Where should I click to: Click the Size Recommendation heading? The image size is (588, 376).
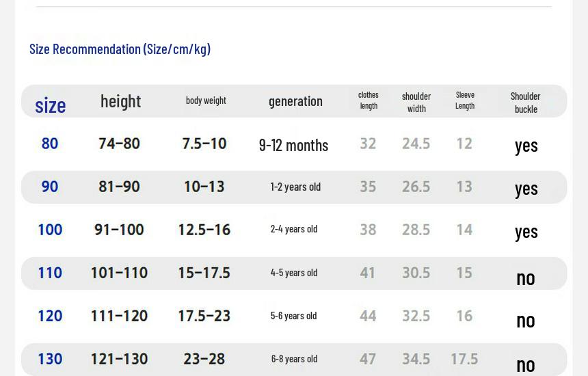[120, 49]
